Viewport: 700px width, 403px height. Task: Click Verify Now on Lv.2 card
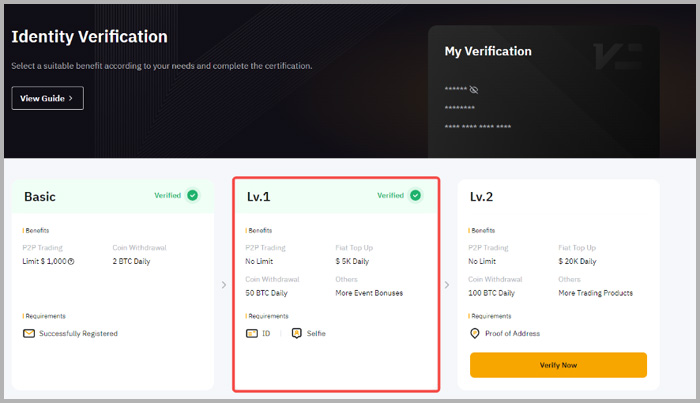click(558, 365)
